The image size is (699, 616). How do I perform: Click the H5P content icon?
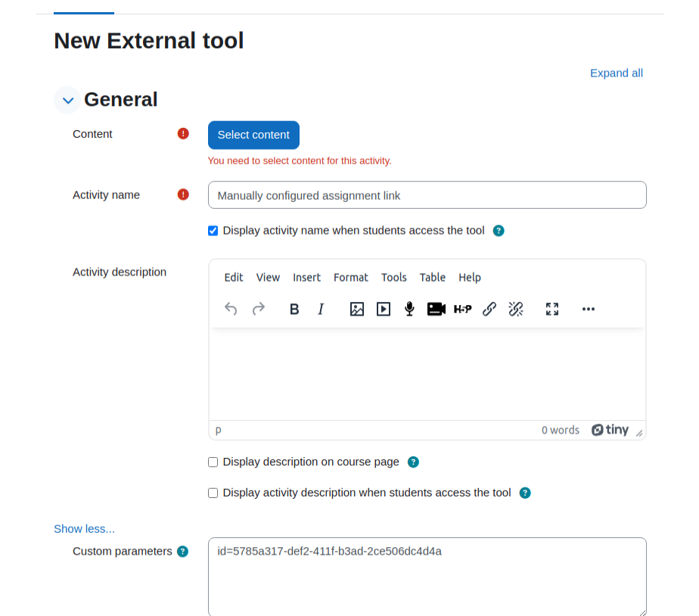[463, 309]
